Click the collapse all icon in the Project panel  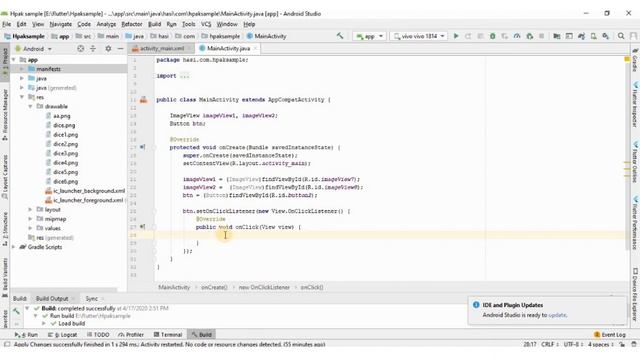pyautogui.click(x=93, y=49)
